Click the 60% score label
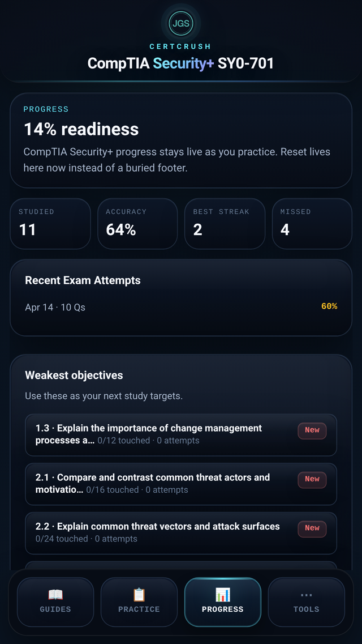This screenshot has height=644, width=362. click(x=329, y=306)
